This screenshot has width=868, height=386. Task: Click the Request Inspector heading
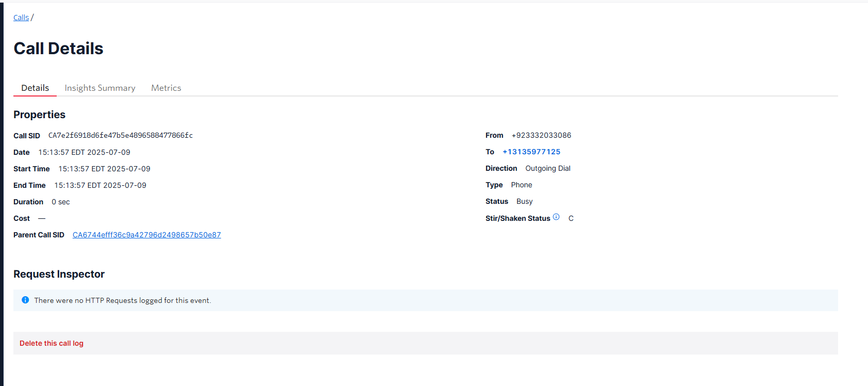tap(59, 274)
